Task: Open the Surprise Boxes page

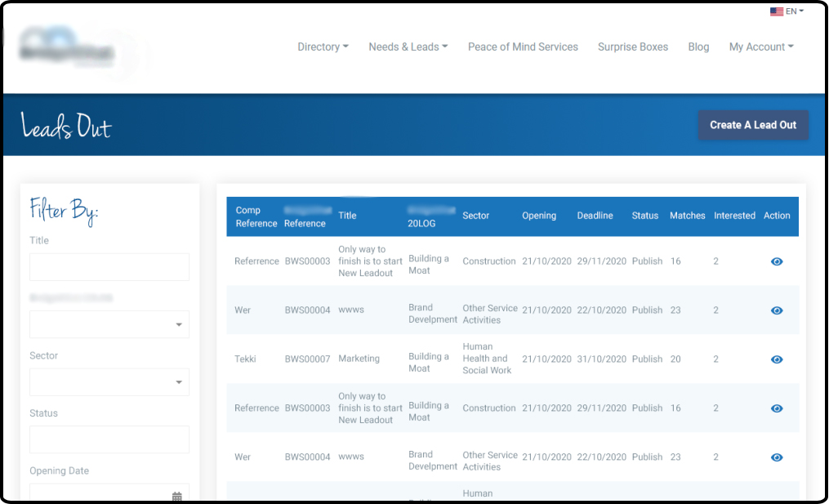Action: 632,47
